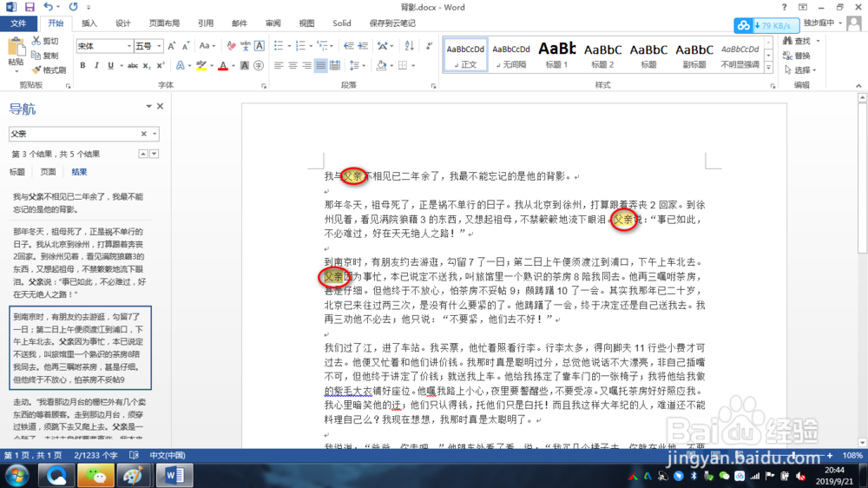Click the bullets list icon

(x=279, y=46)
